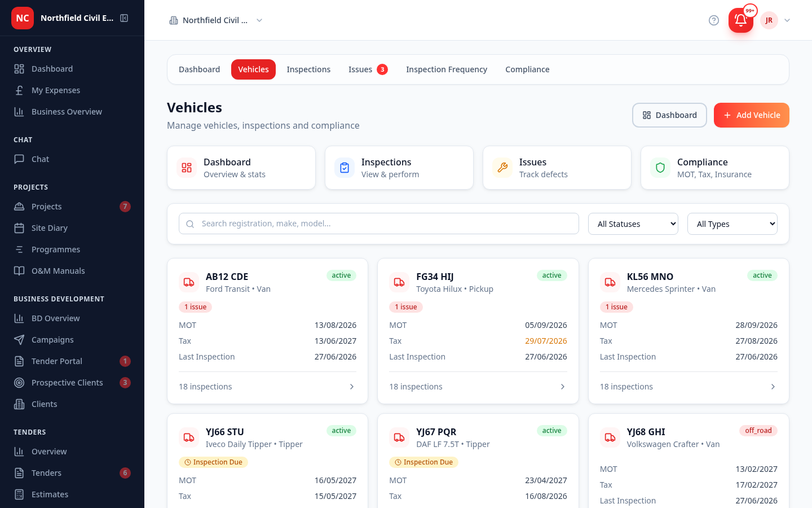Click the 1 issue badge on KL56 MNO
This screenshot has height=508, width=812.
[616, 307]
